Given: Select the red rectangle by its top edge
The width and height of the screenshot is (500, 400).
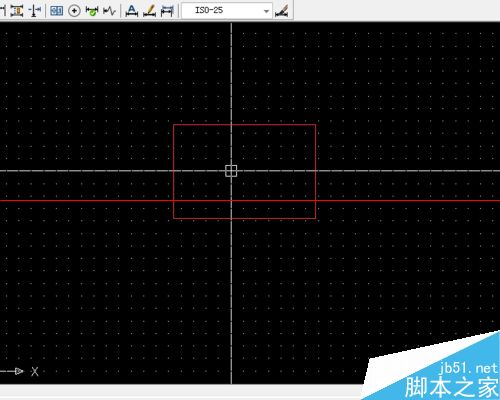Looking at the screenshot, I should (244, 125).
